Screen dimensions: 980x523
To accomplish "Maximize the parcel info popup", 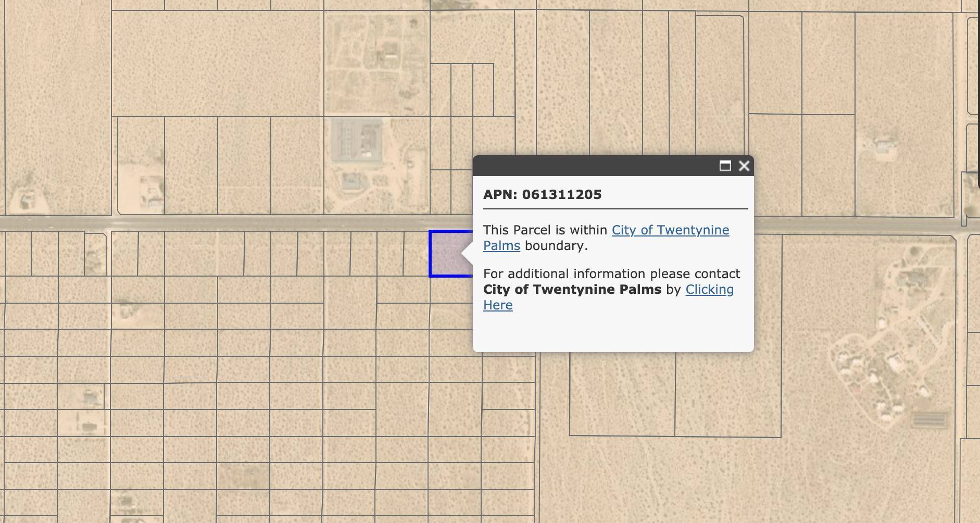I will pyautogui.click(x=725, y=166).
